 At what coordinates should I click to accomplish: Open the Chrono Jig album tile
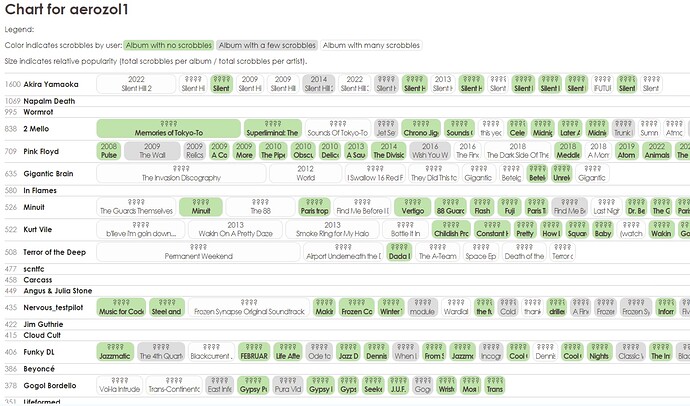tap(421, 128)
